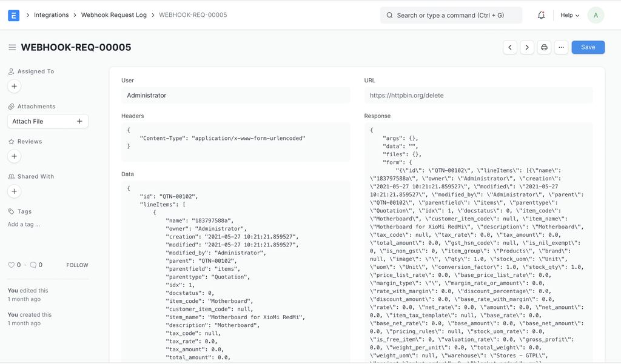Open the Administrator user avatar menu

click(x=596, y=15)
